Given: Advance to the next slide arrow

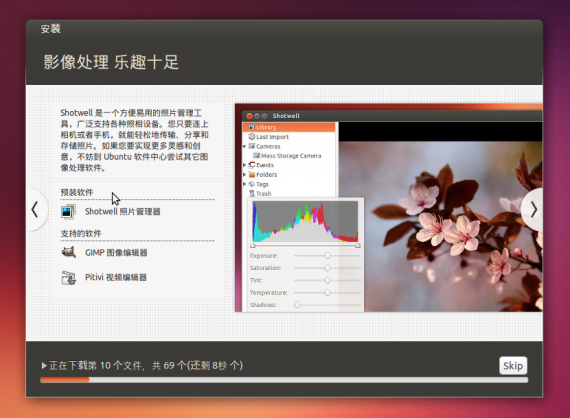Looking at the screenshot, I should pyautogui.click(x=533, y=210).
